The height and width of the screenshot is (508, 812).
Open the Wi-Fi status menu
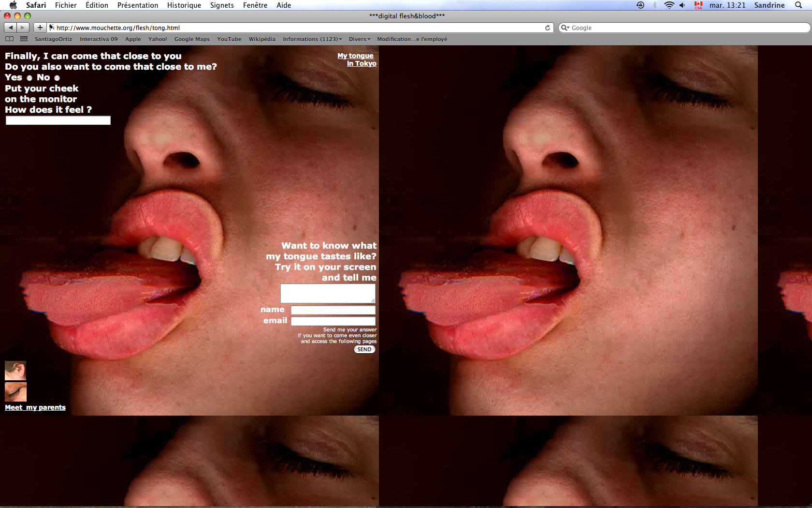click(669, 5)
